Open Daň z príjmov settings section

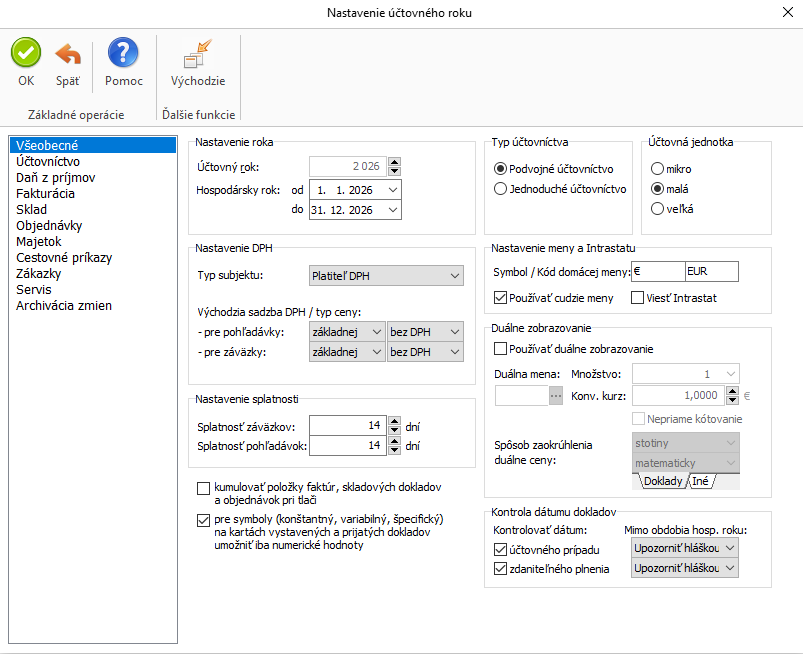tap(55, 177)
